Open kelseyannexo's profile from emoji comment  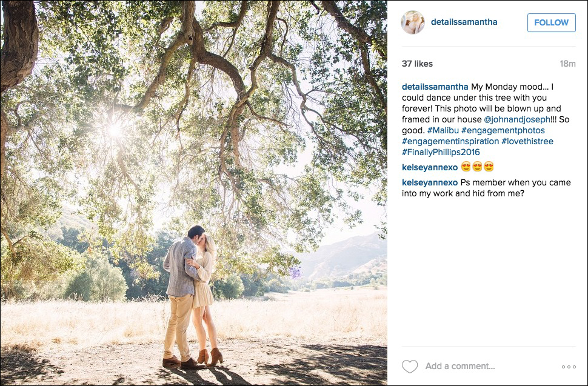(x=430, y=167)
